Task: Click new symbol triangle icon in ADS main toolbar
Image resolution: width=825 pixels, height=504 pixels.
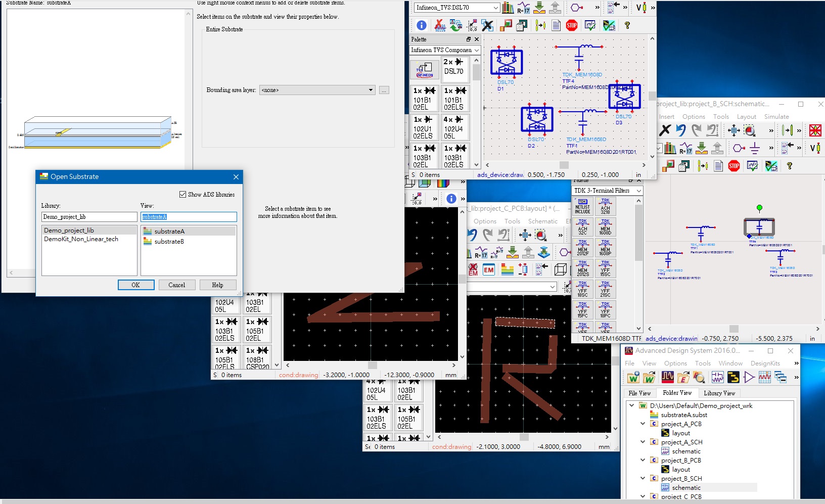Action: [749, 377]
